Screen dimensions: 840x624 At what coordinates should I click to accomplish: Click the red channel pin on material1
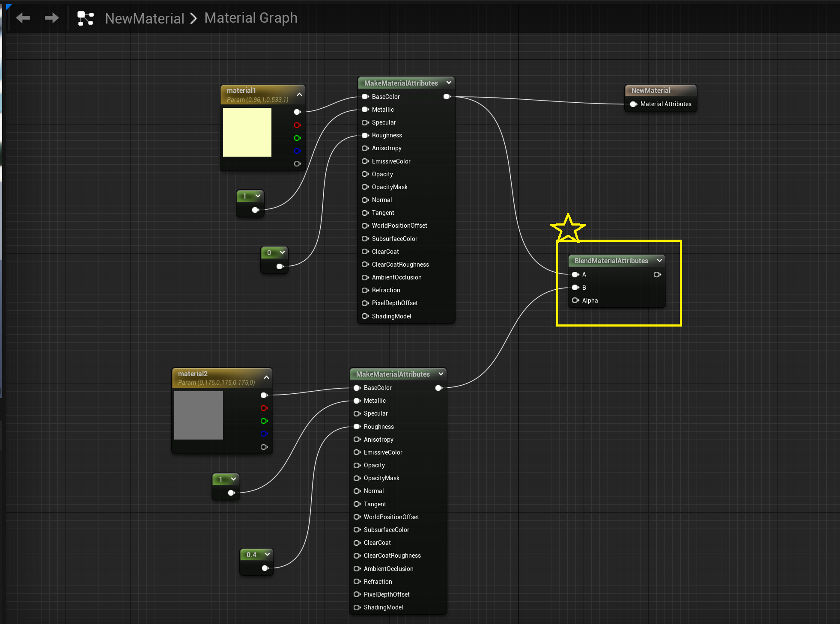click(x=297, y=125)
